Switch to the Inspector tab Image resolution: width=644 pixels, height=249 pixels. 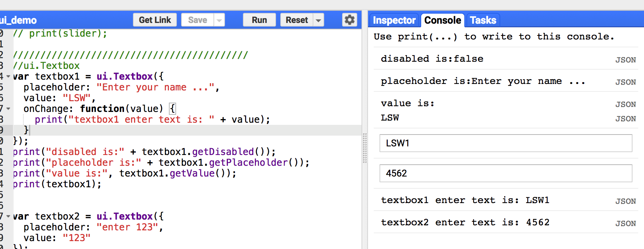(x=394, y=20)
